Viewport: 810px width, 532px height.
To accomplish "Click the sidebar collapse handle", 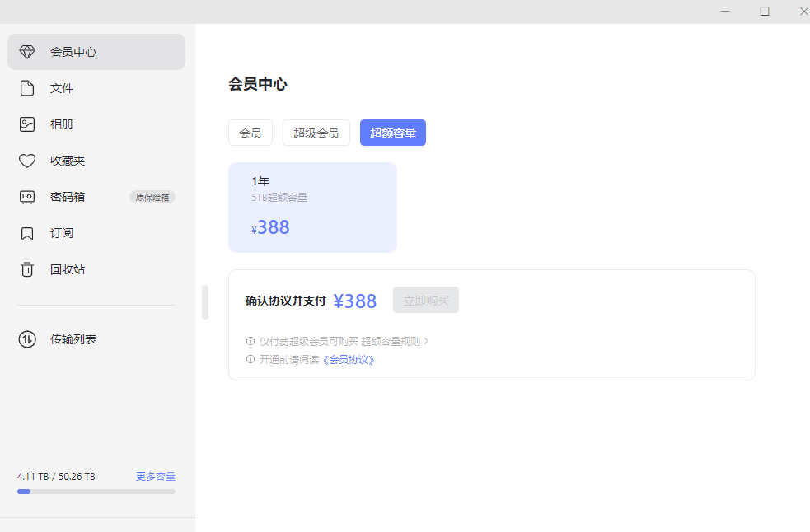I will pos(205,302).
